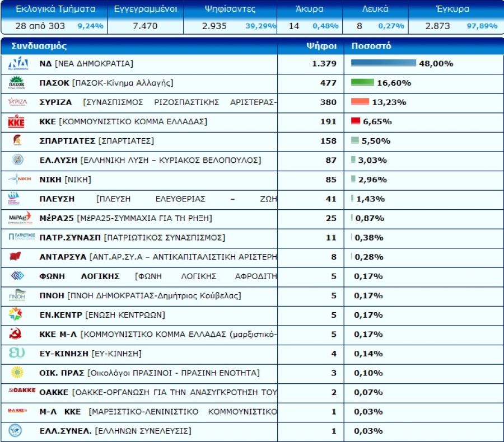Click the 2.873 valid votes value

coord(438,26)
